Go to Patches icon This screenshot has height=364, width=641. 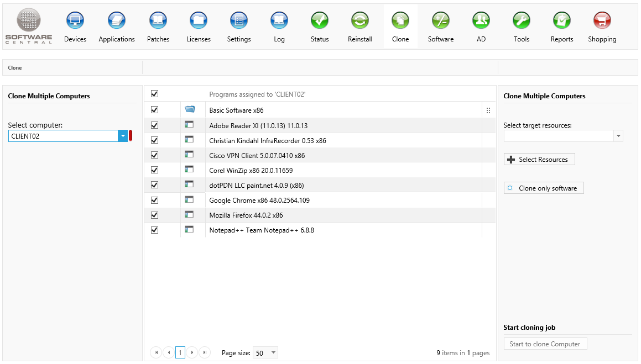(158, 21)
